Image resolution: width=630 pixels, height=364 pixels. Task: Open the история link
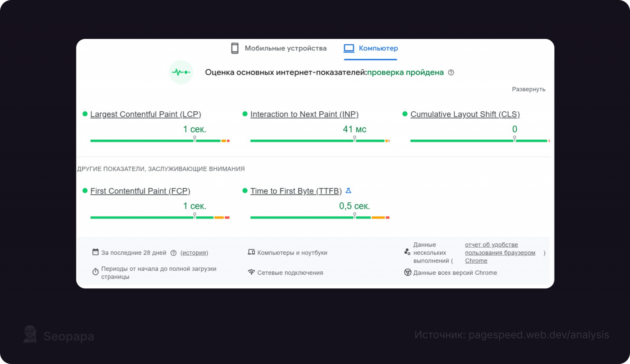point(194,253)
